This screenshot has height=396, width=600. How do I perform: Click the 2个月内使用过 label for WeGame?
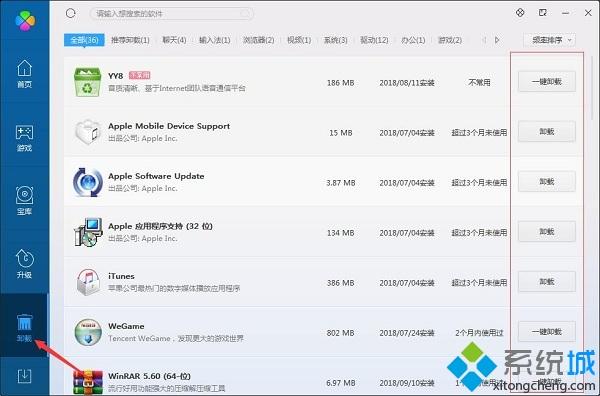[x=479, y=333]
